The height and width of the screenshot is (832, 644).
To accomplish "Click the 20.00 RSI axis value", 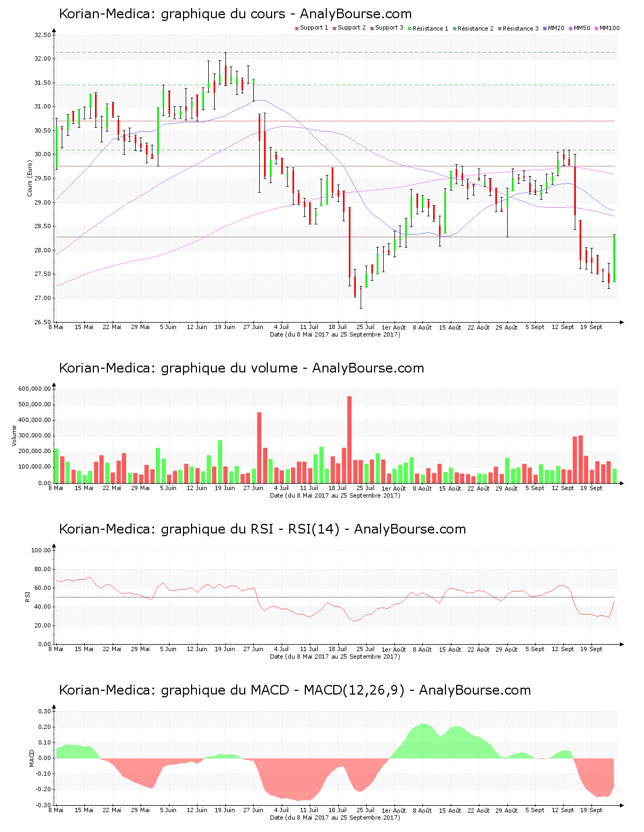I will [43, 625].
